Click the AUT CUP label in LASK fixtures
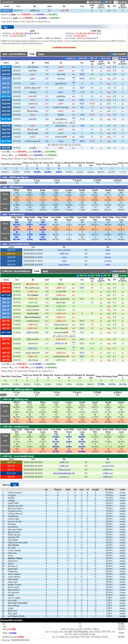Image resolution: width=128 pixels, height=644 pixels. tap(11, 473)
